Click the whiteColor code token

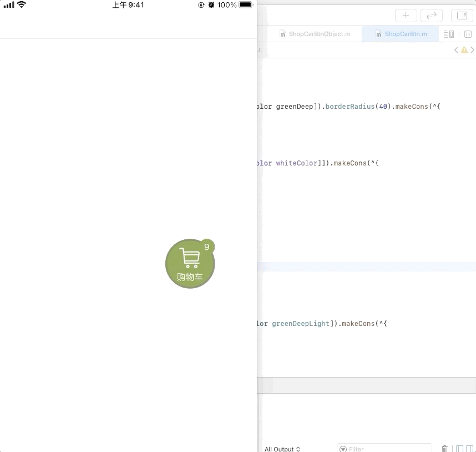tap(296, 163)
